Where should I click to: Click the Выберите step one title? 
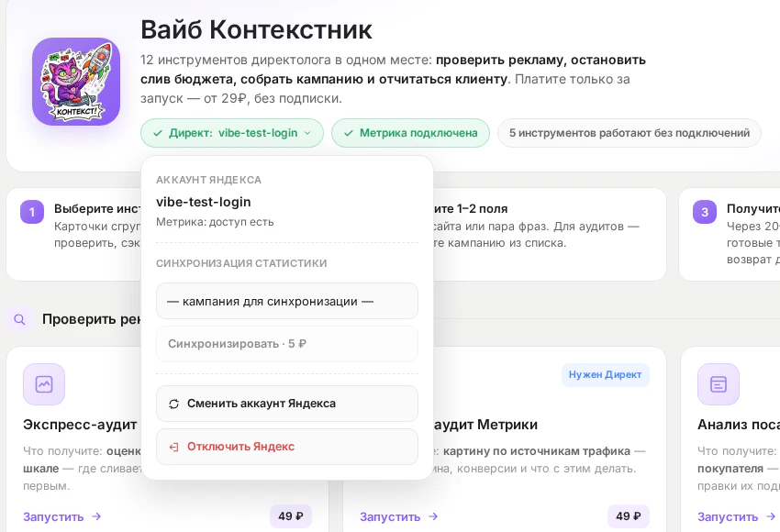tap(97, 209)
